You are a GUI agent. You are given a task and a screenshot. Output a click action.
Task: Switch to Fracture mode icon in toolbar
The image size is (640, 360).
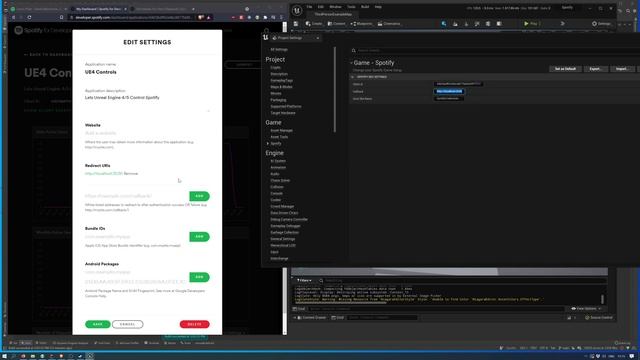coord(488,24)
